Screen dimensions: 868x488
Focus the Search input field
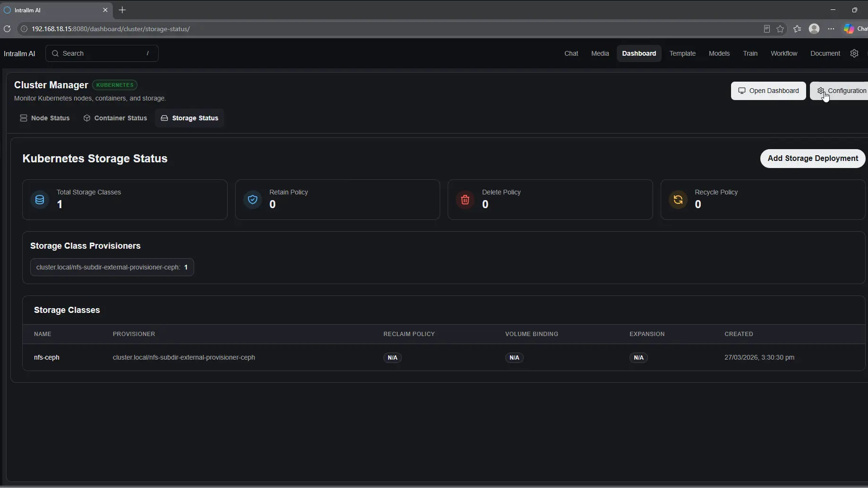102,53
